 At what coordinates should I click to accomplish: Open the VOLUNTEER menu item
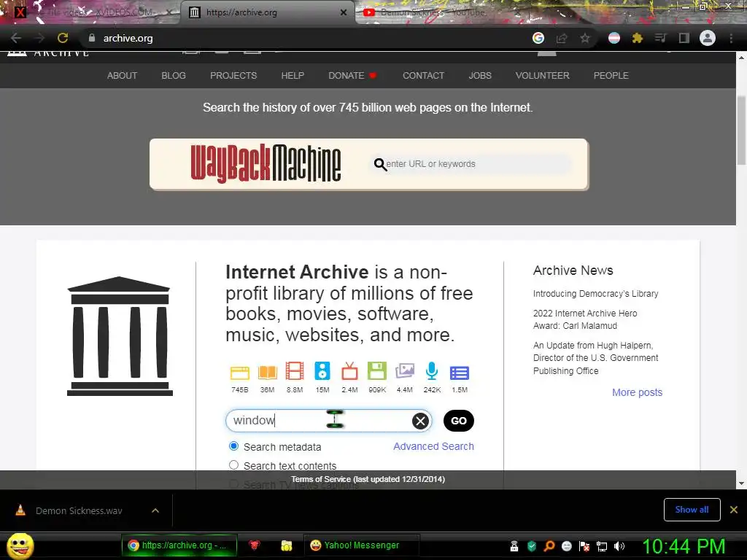click(542, 76)
